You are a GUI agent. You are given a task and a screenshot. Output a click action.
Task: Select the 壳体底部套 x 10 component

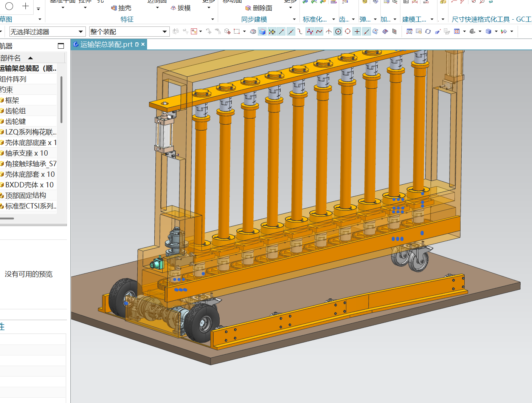click(30, 174)
